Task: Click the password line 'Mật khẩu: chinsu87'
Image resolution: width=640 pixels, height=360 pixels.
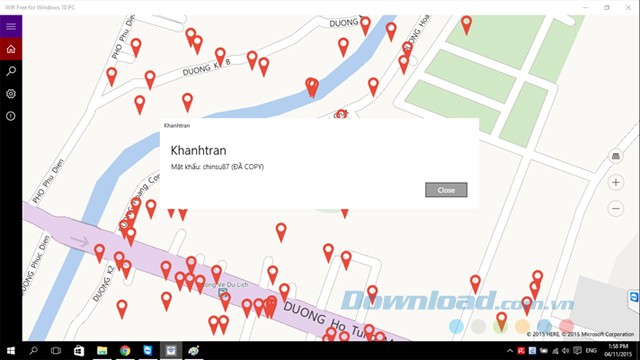Action: coord(217,167)
